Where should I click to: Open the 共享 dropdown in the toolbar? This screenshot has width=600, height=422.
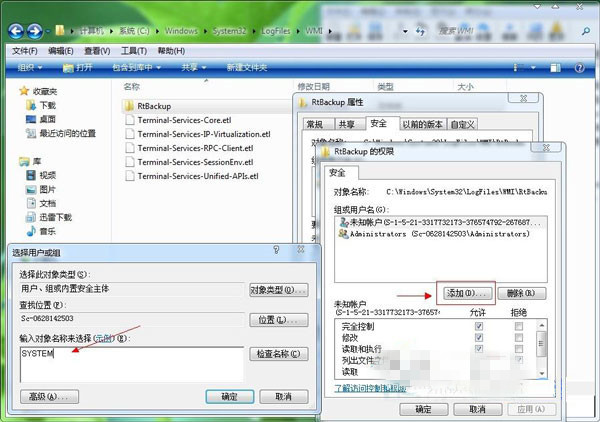click(193, 67)
